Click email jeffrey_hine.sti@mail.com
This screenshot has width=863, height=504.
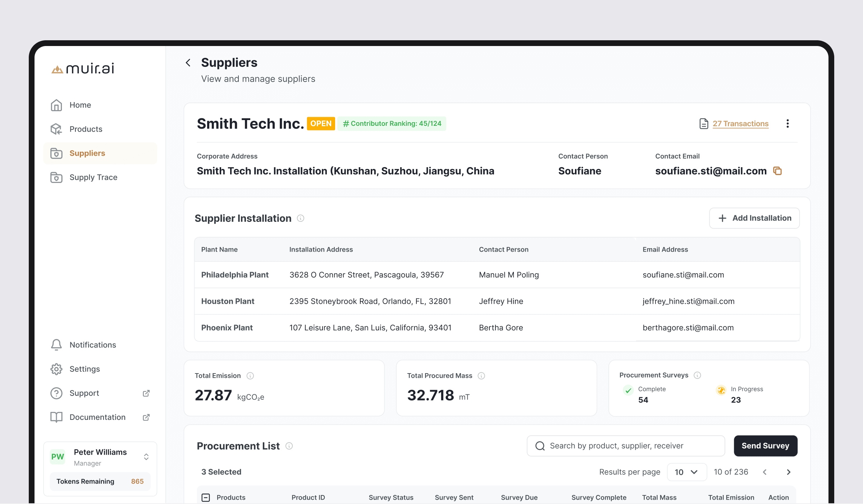(x=689, y=301)
